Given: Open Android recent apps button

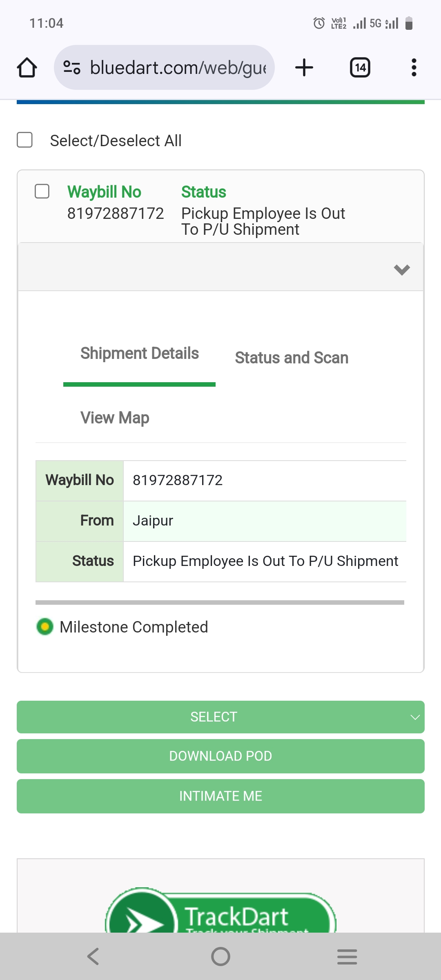Looking at the screenshot, I should point(347,956).
